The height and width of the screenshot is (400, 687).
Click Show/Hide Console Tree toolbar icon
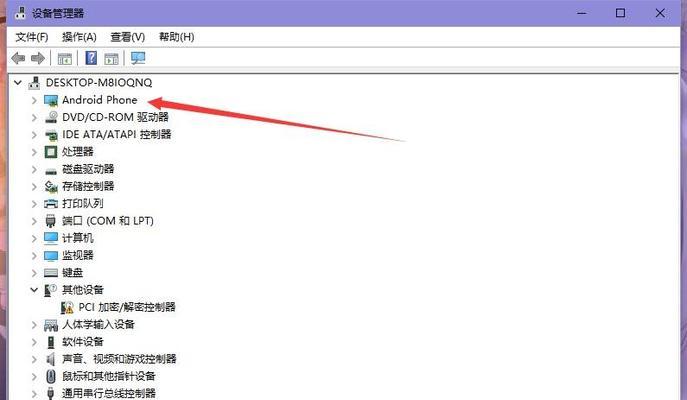coord(65,58)
